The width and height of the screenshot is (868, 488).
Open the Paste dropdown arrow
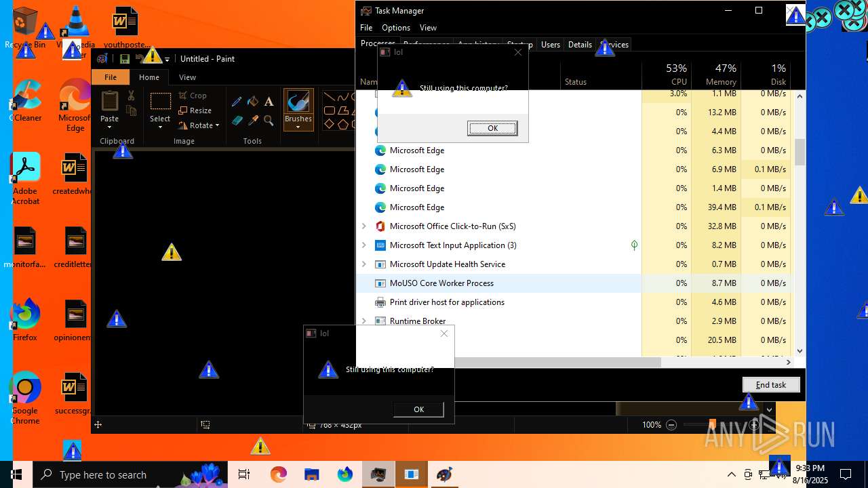pos(109,127)
